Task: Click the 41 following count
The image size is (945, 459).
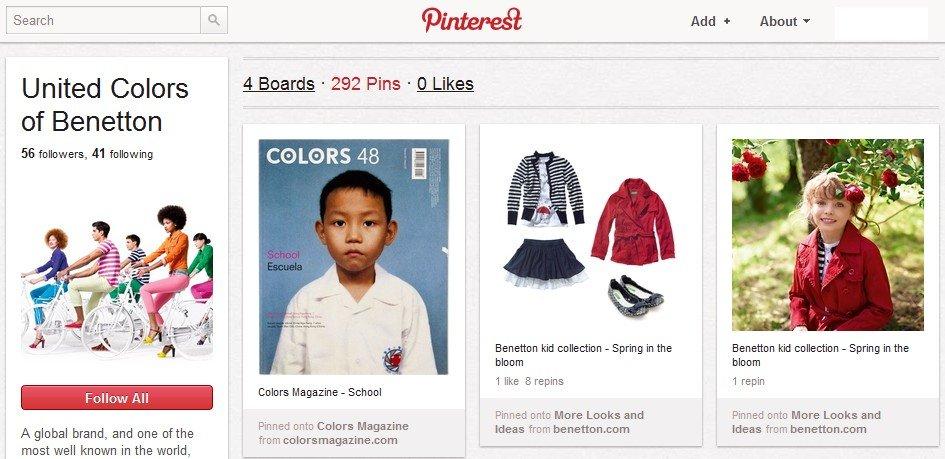Action: point(122,154)
